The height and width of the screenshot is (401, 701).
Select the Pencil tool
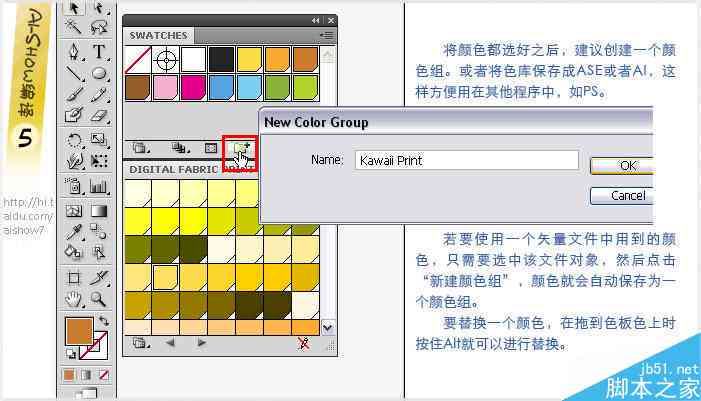tap(99, 94)
